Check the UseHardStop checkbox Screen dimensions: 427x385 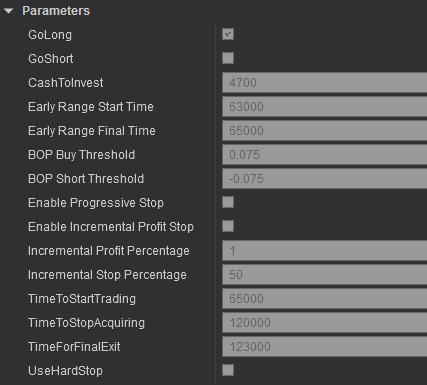pyautogui.click(x=228, y=370)
